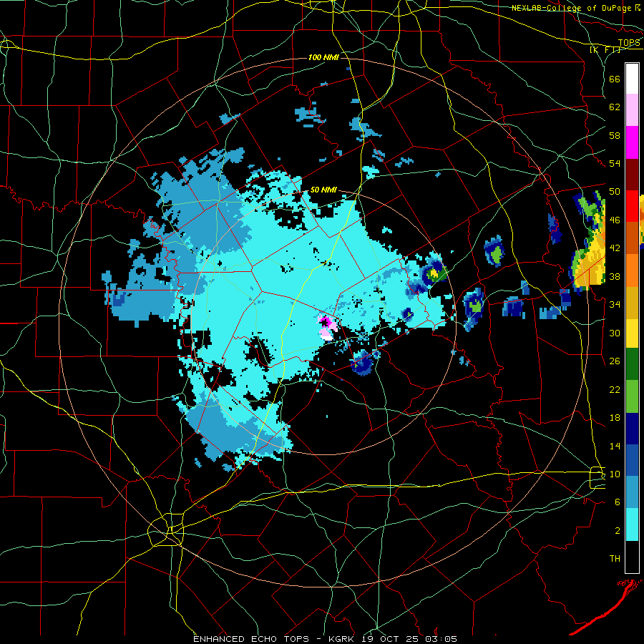Select the bright red legend swatch

[x=632, y=206]
